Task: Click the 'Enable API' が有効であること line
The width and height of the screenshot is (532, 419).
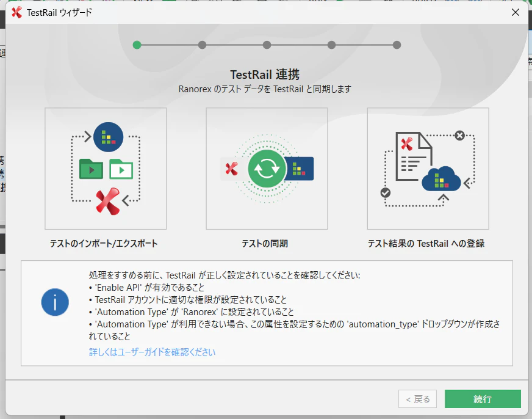Action: click(x=146, y=288)
